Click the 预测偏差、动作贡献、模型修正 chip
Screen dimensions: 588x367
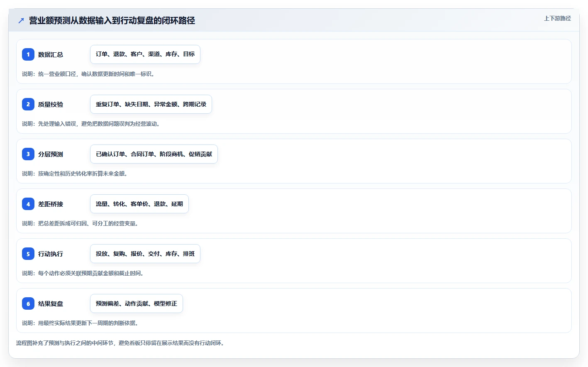coord(137,303)
